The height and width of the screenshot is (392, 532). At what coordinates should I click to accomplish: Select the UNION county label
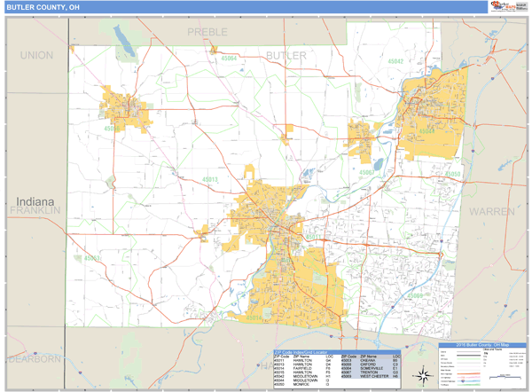[36, 55]
